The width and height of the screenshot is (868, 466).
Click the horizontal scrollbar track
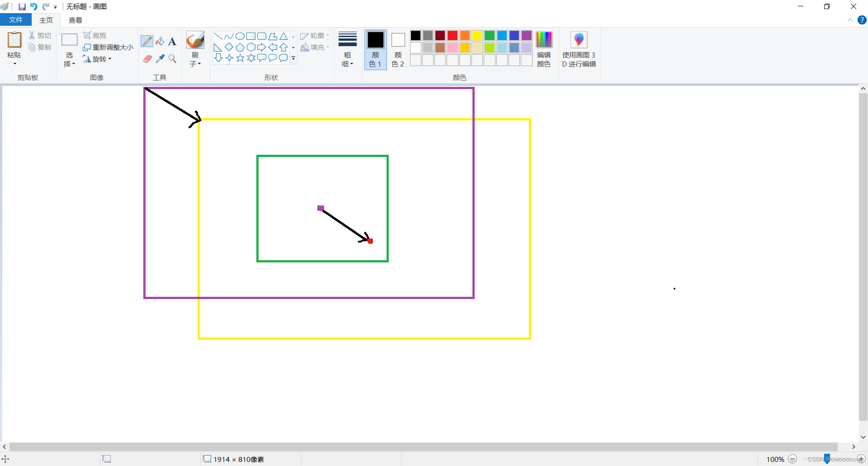tap(424, 447)
